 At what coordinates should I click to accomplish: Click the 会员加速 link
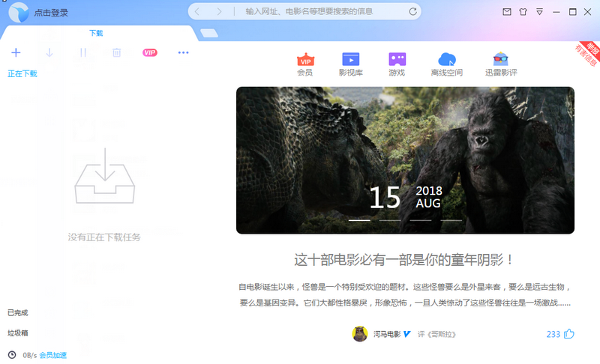coord(52,355)
